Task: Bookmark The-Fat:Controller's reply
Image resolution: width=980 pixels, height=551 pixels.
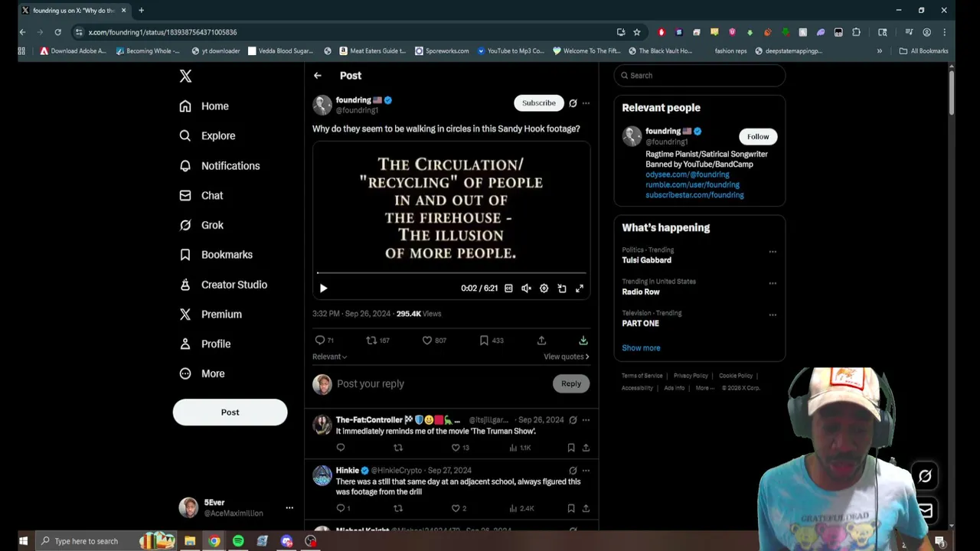Action: (571, 448)
